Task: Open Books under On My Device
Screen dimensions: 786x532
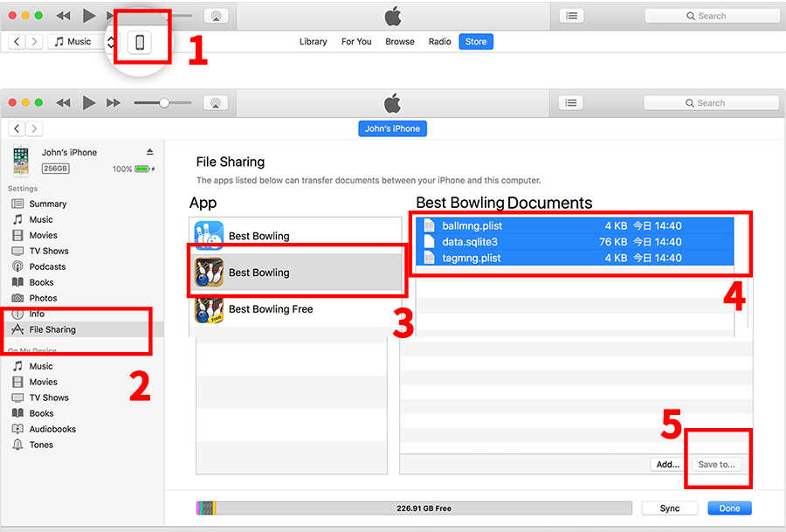Action: [41, 413]
